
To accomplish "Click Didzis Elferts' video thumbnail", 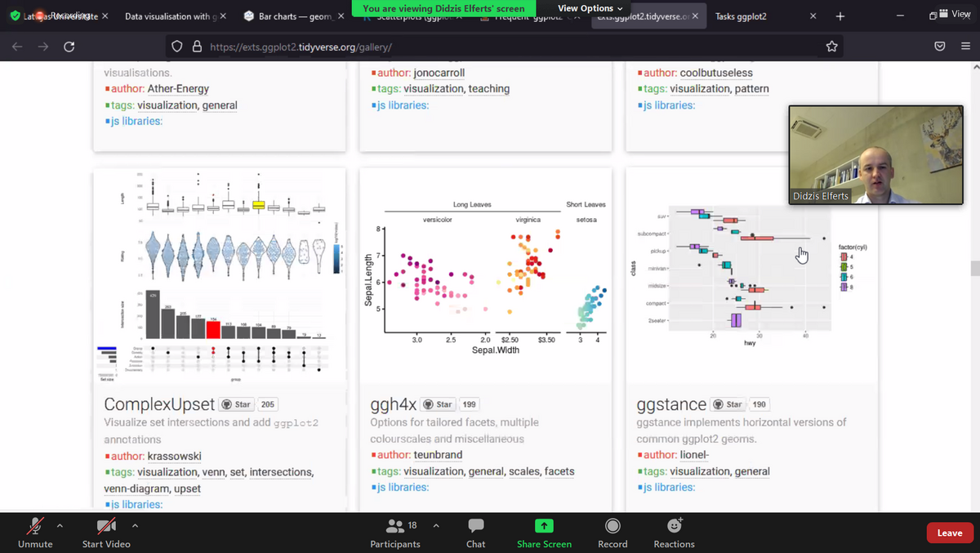I will [x=875, y=154].
